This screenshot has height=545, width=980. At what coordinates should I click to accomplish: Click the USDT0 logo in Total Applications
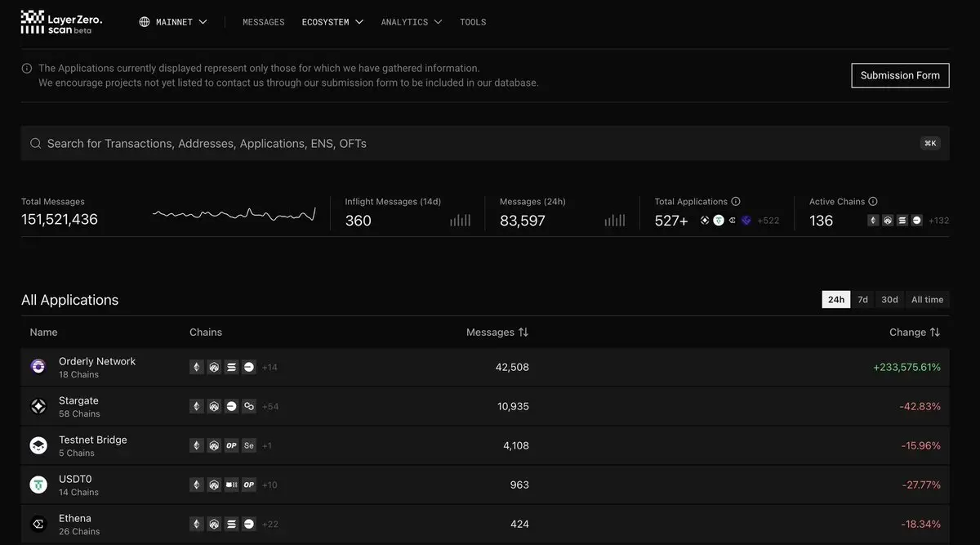719,221
